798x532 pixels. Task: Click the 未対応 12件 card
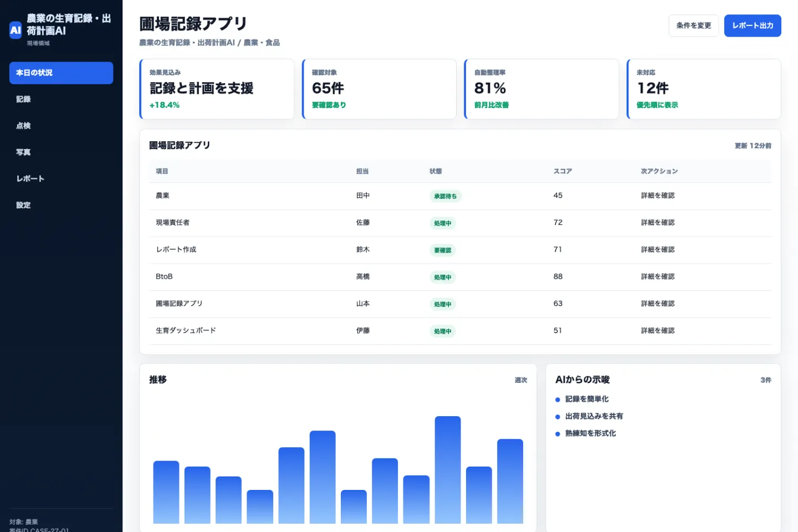point(704,89)
